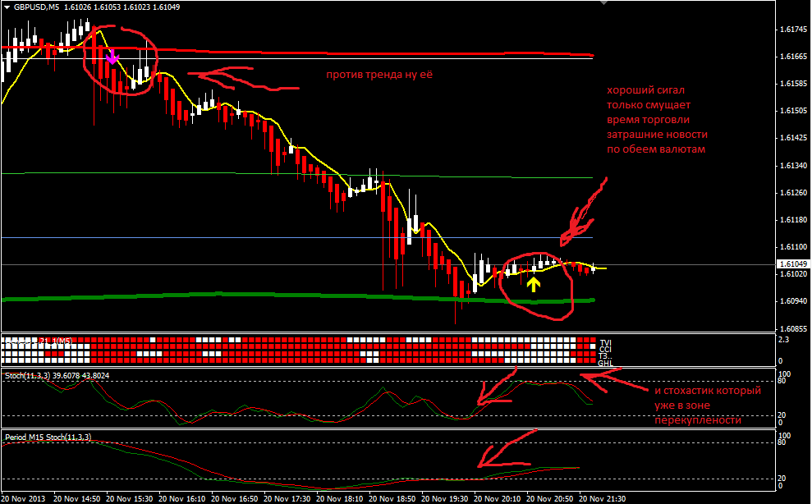
Task: Click the 1.61425 price scale value
Action: pos(793,138)
